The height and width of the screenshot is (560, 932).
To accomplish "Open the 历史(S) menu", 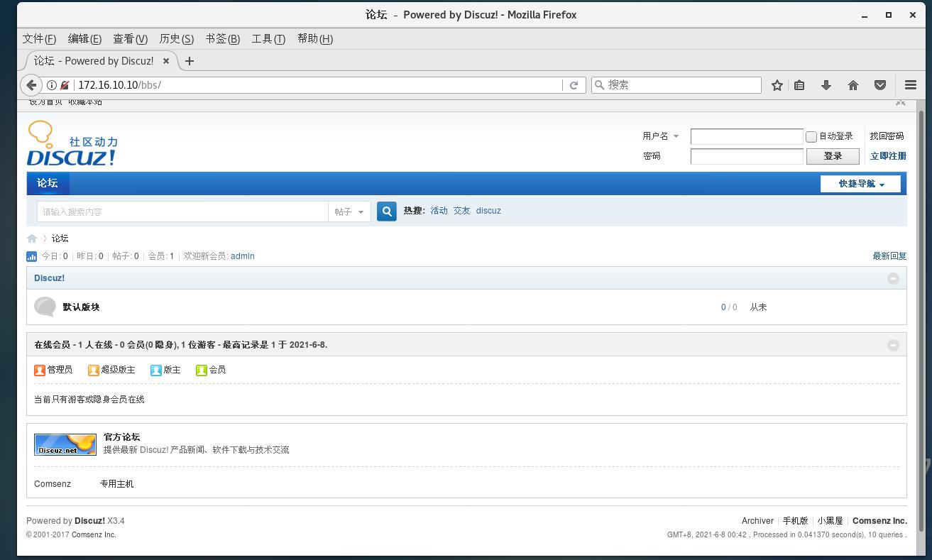I will coord(177,39).
